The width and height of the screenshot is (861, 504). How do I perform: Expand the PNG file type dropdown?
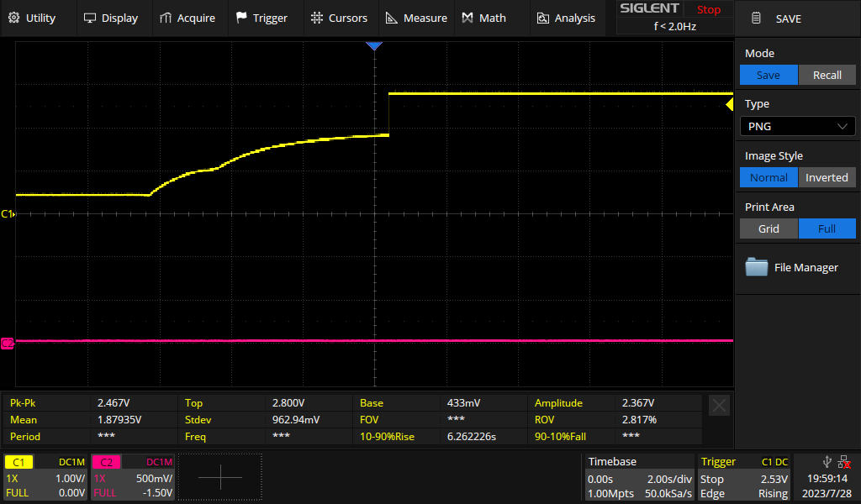click(x=797, y=126)
